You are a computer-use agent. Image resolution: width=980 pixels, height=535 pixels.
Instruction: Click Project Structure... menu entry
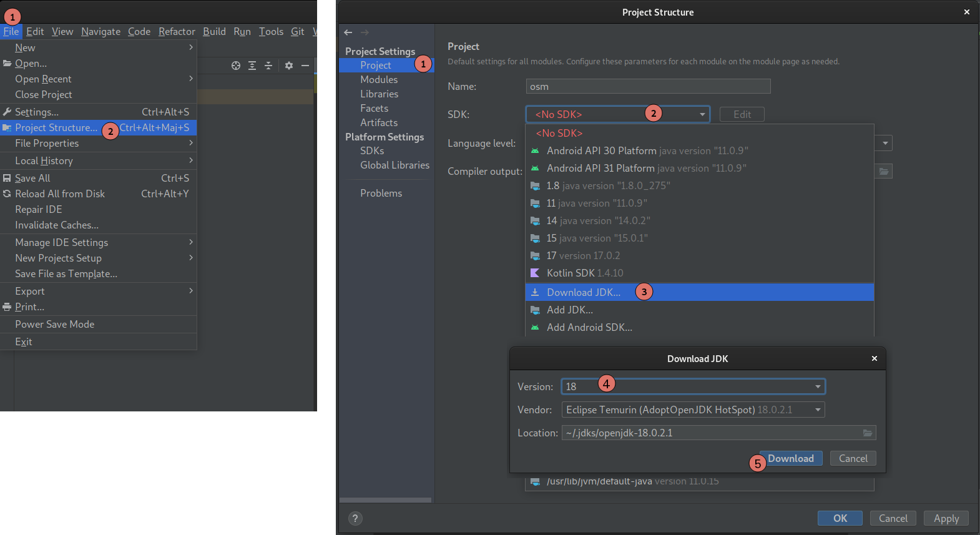pos(99,127)
